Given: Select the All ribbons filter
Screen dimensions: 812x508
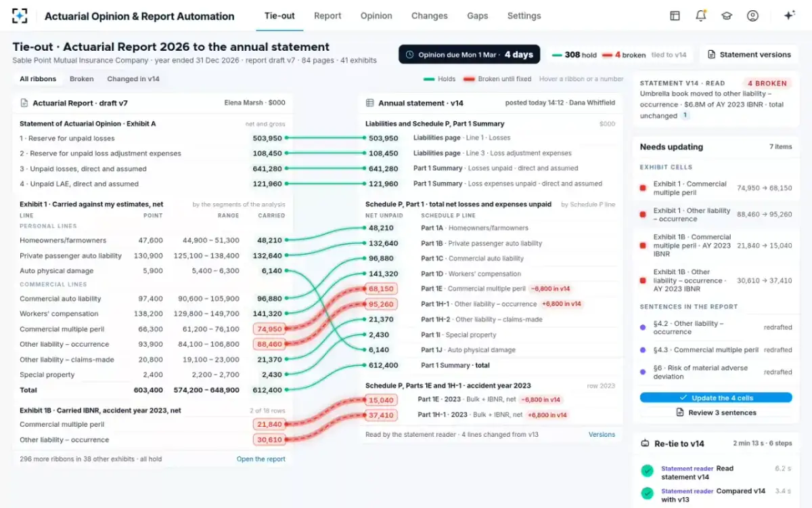Looking at the screenshot, I should click(38, 79).
